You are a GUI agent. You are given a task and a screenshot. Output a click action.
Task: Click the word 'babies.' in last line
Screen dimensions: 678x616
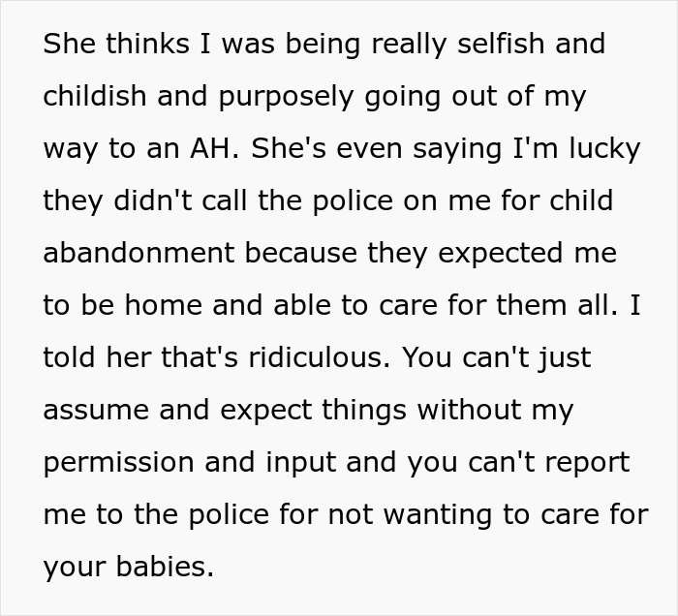[x=165, y=567]
